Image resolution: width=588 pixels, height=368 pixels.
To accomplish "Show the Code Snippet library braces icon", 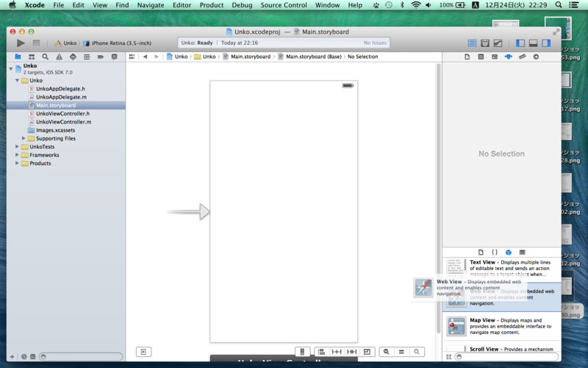I will click(495, 252).
